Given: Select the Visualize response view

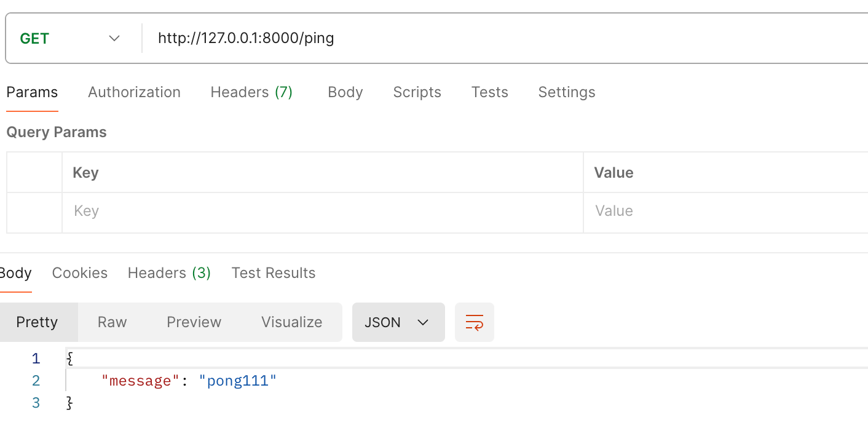Looking at the screenshot, I should pyautogui.click(x=291, y=322).
